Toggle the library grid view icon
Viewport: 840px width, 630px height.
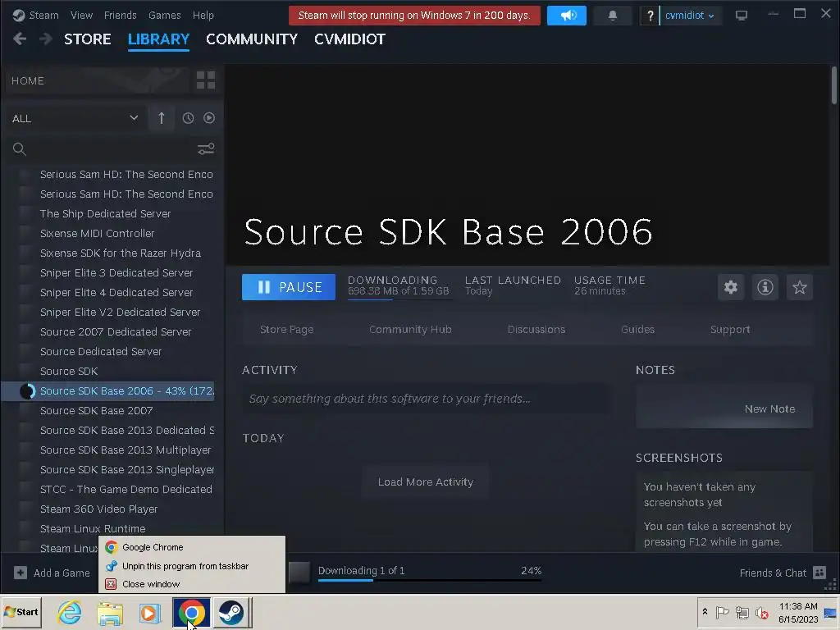click(206, 80)
